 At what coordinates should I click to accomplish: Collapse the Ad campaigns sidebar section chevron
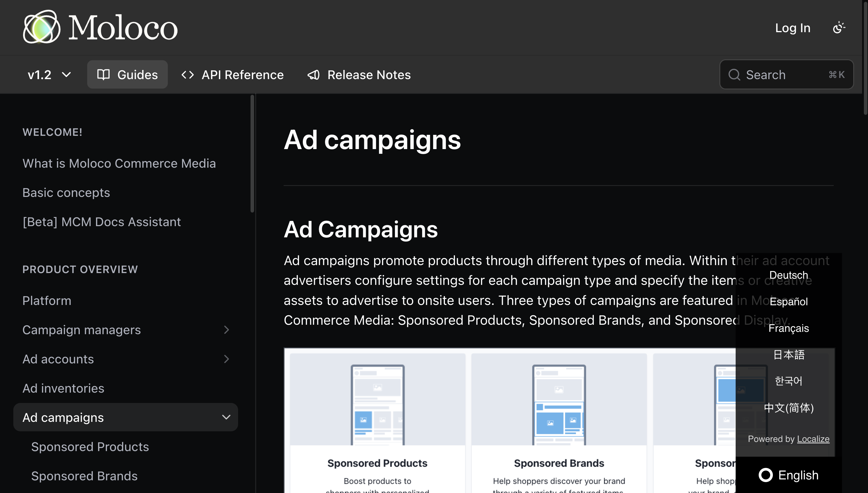226,417
